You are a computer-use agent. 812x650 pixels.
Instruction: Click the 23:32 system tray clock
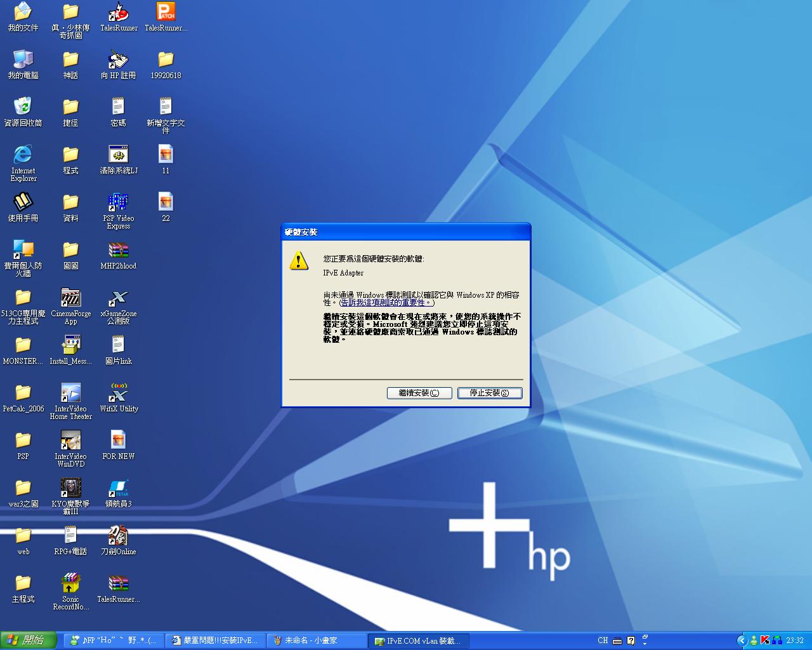[794, 640]
